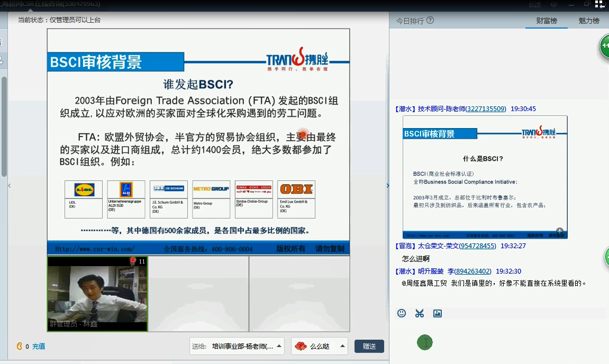
Task: Click the 赠送 button
Action: 369,346
